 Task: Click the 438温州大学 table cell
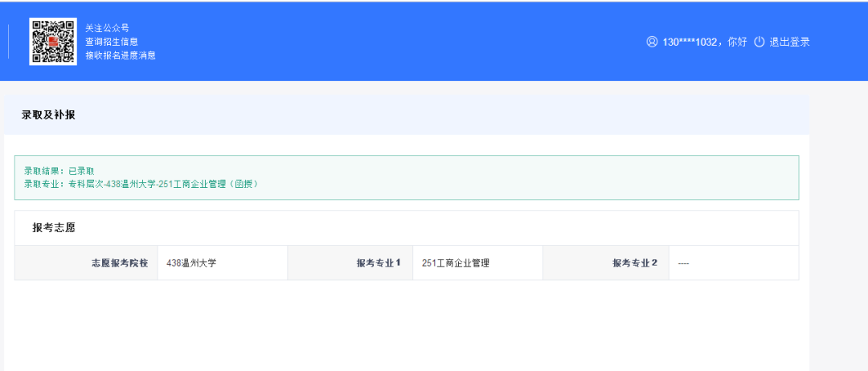(x=223, y=263)
